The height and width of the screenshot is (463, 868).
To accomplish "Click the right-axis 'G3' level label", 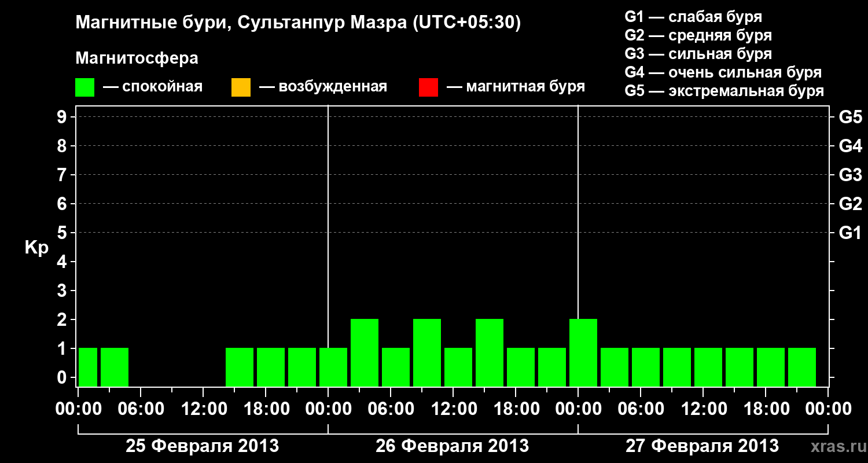I will (851, 175).
